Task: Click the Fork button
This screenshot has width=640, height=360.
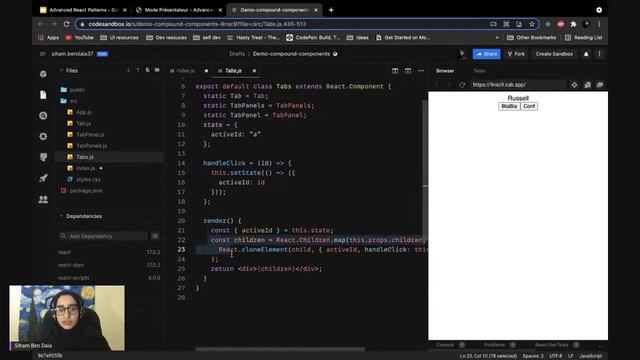Action: (516, 54)
